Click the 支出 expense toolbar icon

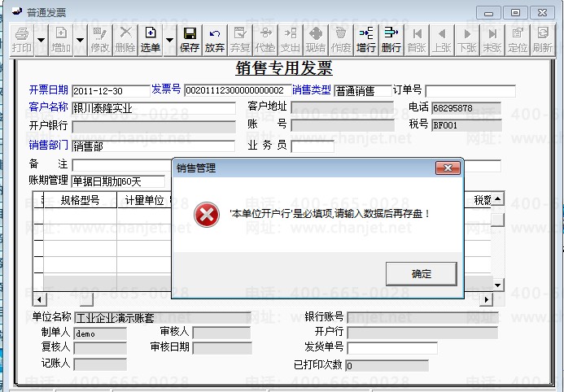(x=291, y=40)
